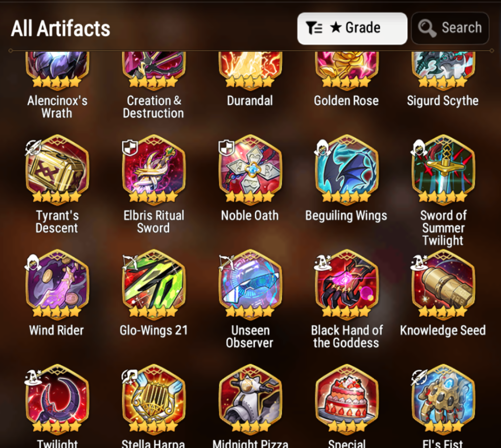The height and width of the screenshot is (448, 501).
Task: Choose the Beguiling Wings artifact
Action: click(x=347, y=168)
